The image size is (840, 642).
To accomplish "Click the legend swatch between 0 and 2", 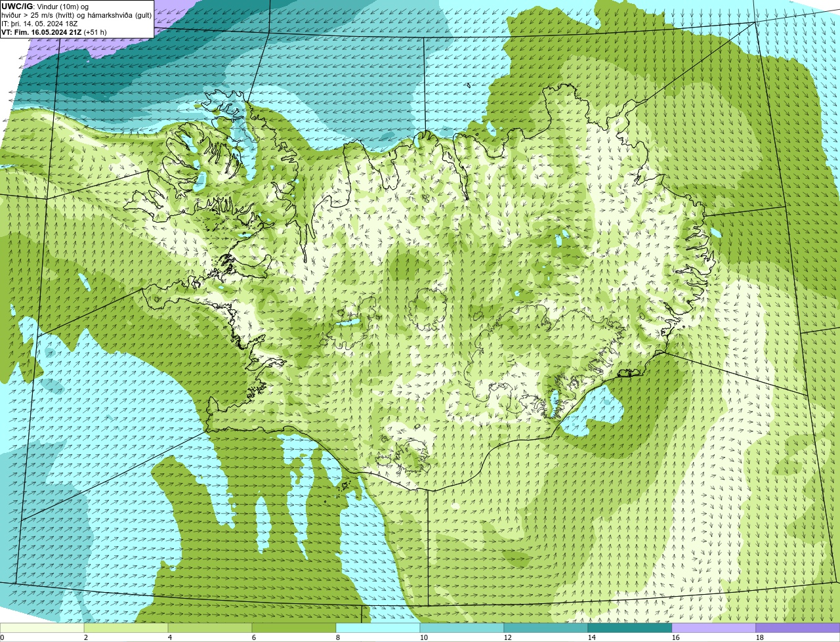I will coord(42,628).
